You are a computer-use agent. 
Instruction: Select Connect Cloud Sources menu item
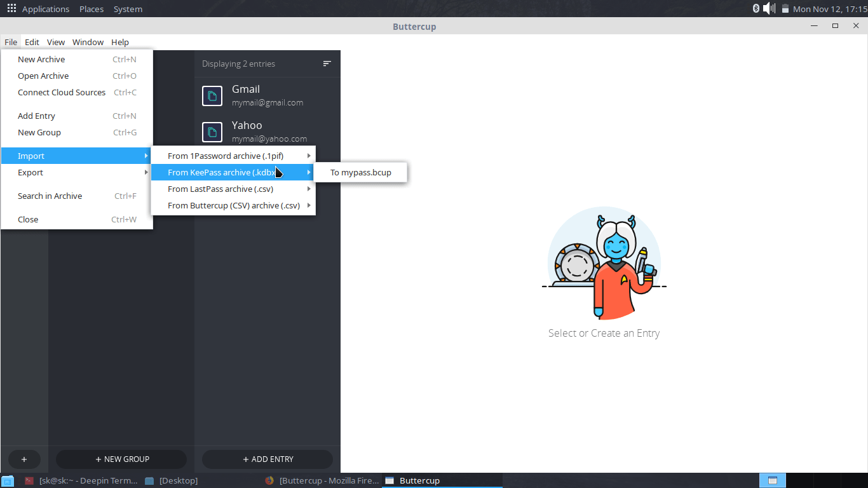tap(62, 92)
